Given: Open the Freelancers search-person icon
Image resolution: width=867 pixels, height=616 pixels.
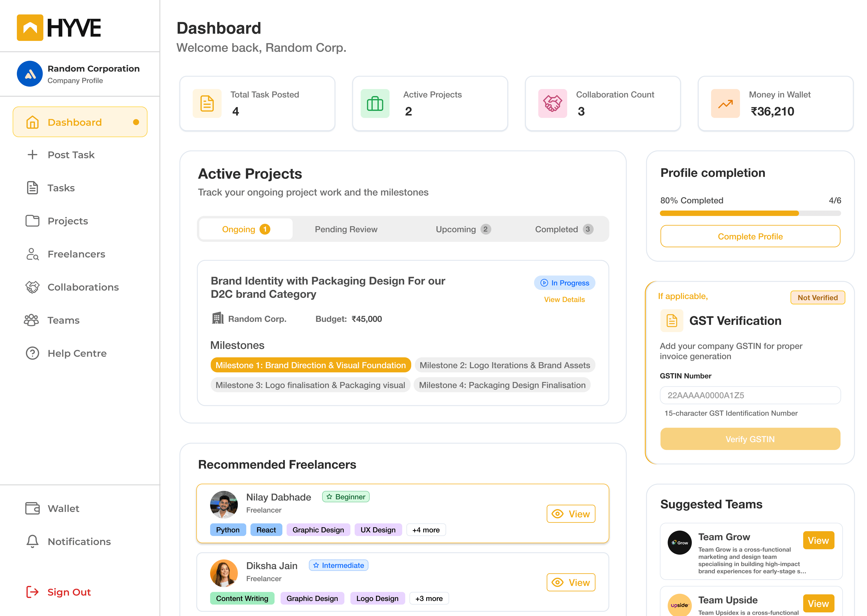Looking at the screenshot, I should [32, 254].
